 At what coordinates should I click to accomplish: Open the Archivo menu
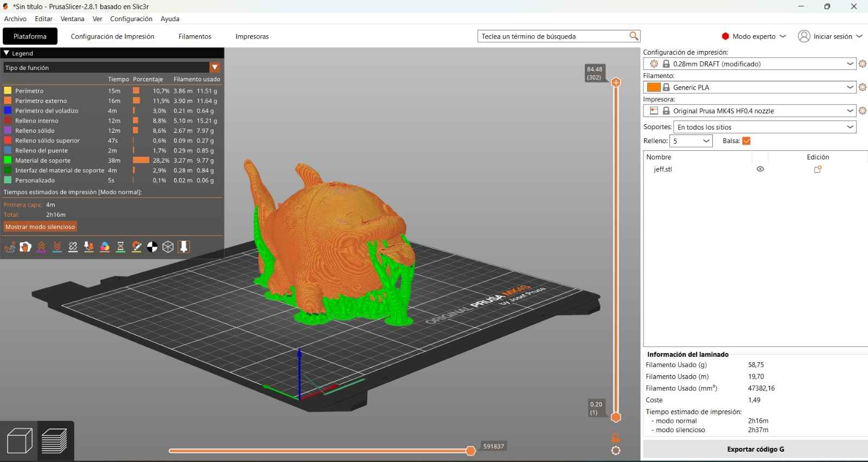point(15,18)
